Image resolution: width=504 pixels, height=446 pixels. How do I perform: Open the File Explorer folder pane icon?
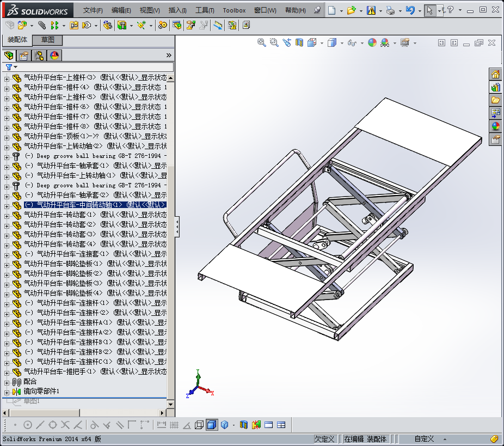tap(495, 100)
